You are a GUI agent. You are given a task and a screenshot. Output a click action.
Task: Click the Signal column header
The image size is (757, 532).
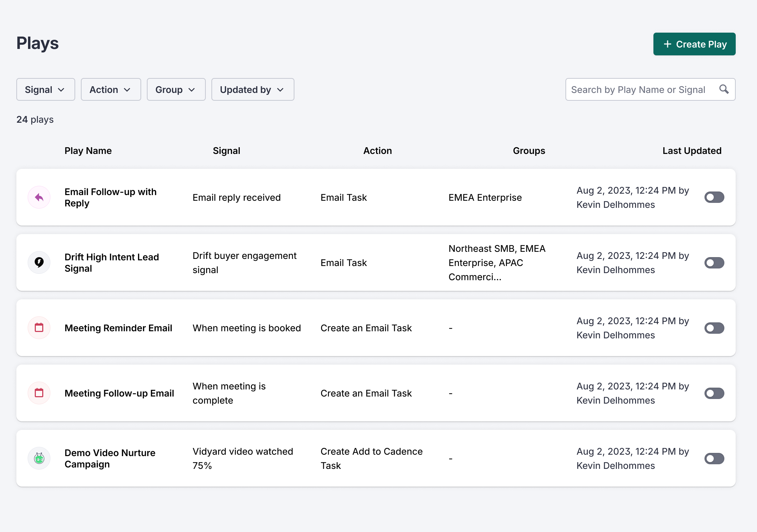(x=226, y=151)
